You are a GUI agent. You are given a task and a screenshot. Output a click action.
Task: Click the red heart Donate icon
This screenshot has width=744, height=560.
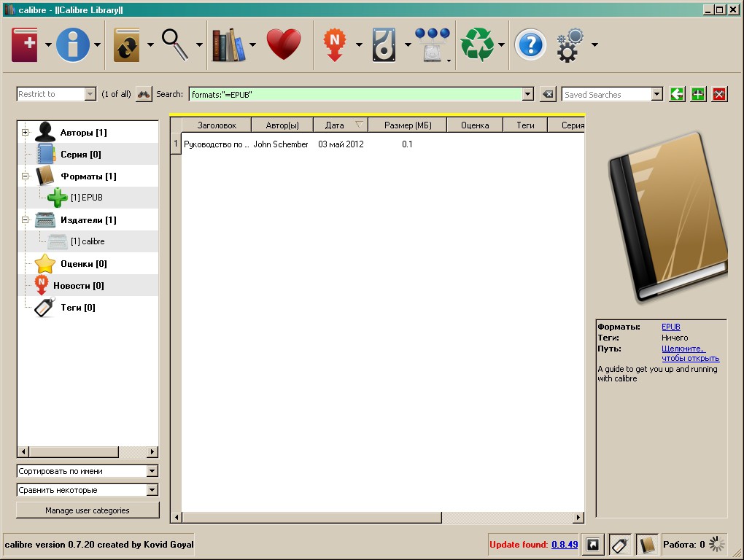tap(284, 44)
